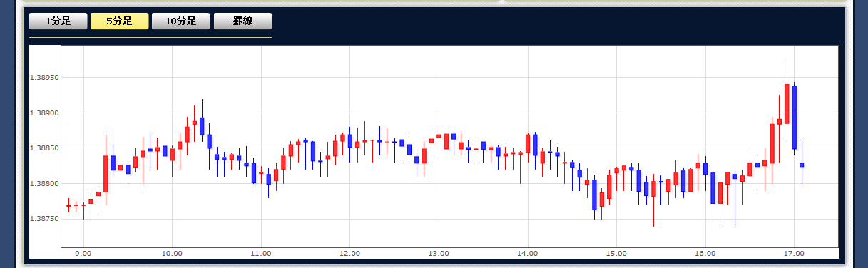Click the 11:00 time axis label
868x268 pixels.
(x=261, y=254)
